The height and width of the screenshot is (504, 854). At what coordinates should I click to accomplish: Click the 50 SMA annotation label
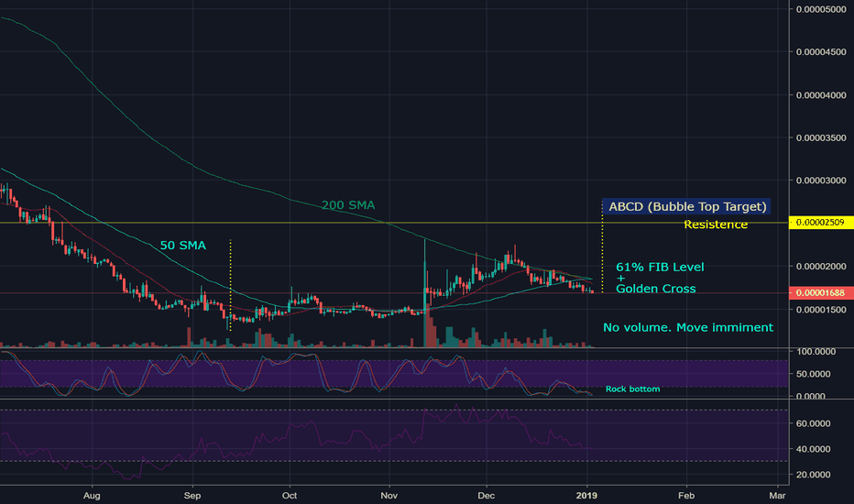click(x=183, y=246)
